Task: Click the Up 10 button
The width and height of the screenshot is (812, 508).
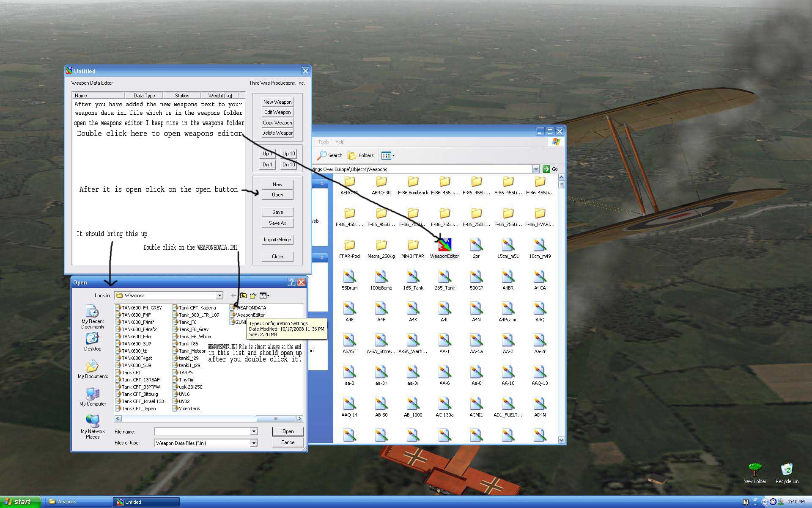Action: pos(289,154)
